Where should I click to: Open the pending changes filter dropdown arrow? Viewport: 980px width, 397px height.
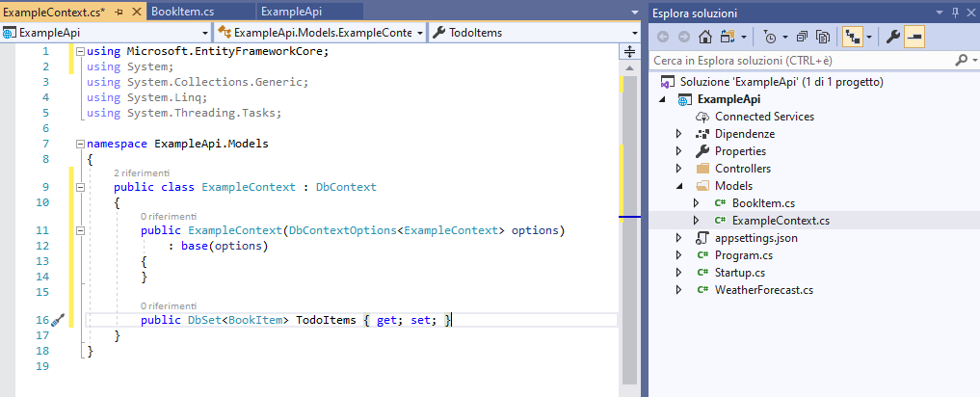pos(785,38)
